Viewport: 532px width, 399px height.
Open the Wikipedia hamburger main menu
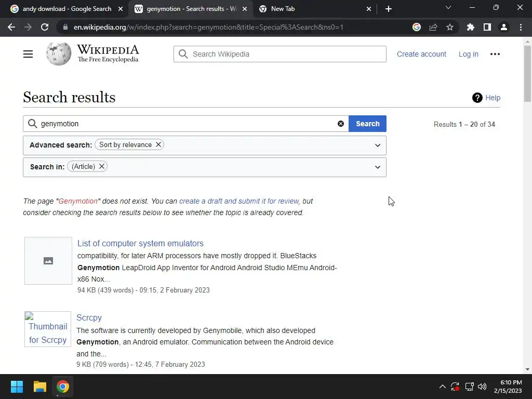pos(28,54)
